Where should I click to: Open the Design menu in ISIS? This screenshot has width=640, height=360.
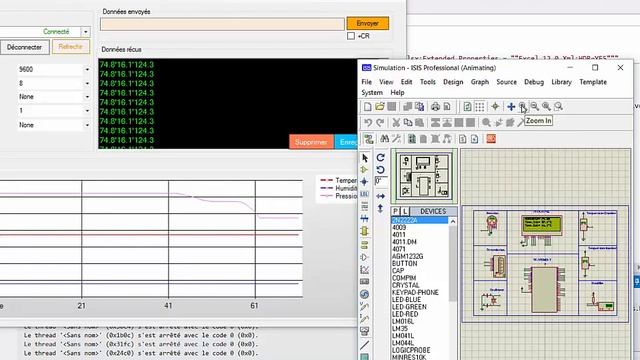tap(453, 82)
